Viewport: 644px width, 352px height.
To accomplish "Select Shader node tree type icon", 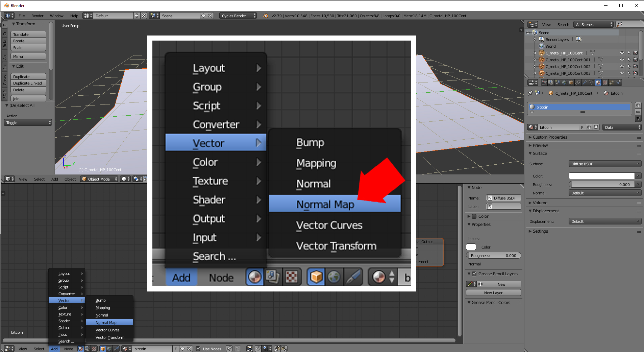I will pyautogui.click(x=81, y=349).
